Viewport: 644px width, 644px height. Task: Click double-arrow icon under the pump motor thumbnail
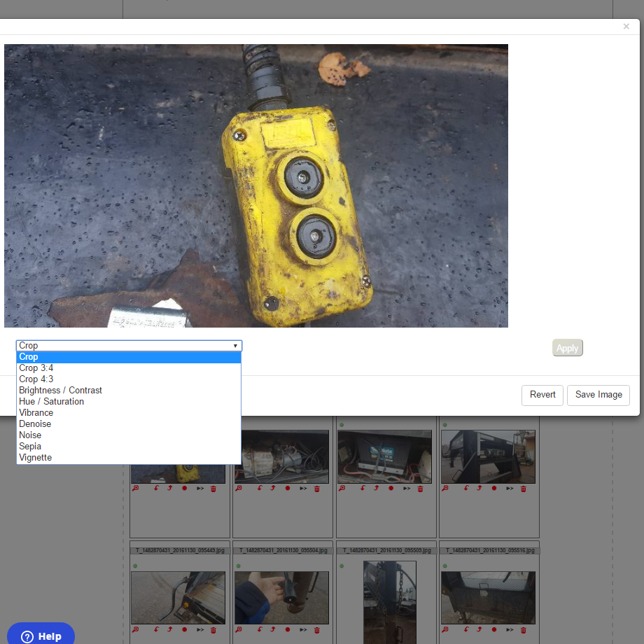[x=304, y=489]
